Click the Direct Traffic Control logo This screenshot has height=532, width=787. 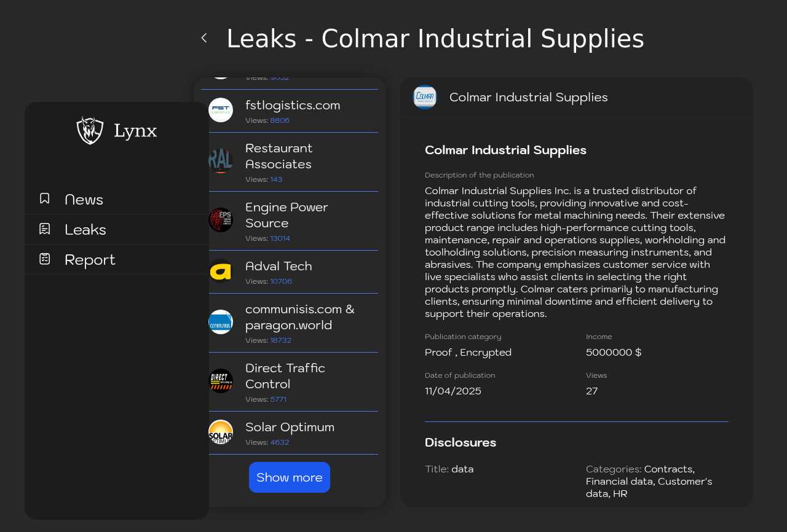tap(221, 381)
